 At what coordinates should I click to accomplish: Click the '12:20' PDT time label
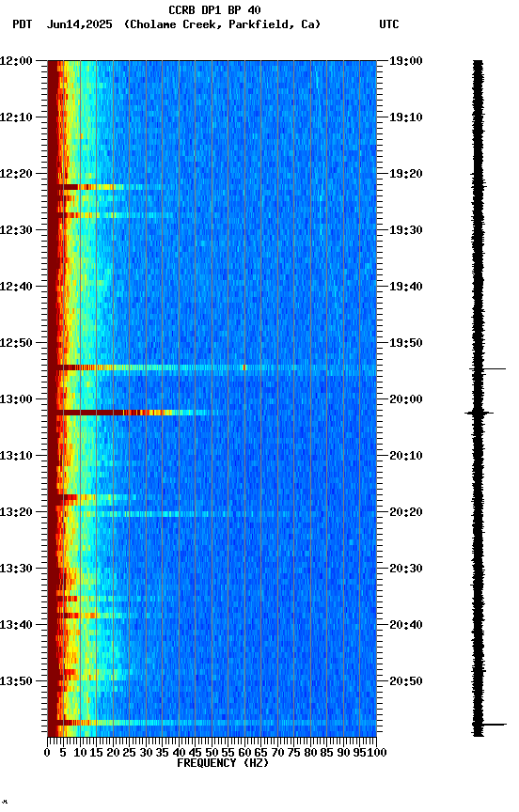[16, 174]
